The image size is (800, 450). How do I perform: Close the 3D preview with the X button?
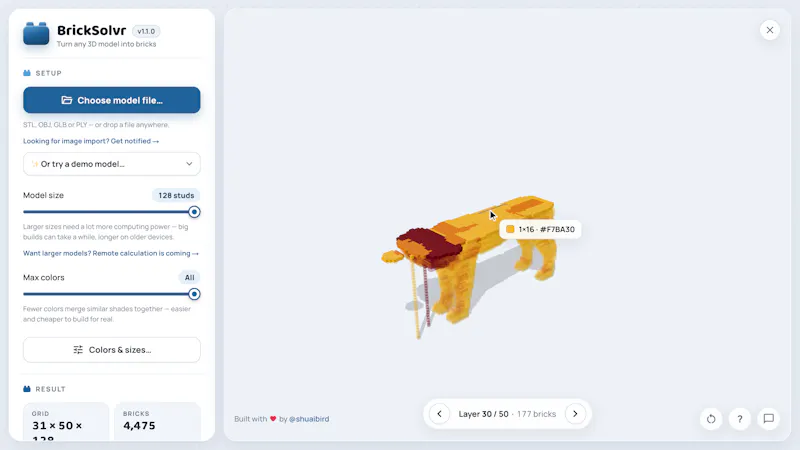(x=769, y=30)
